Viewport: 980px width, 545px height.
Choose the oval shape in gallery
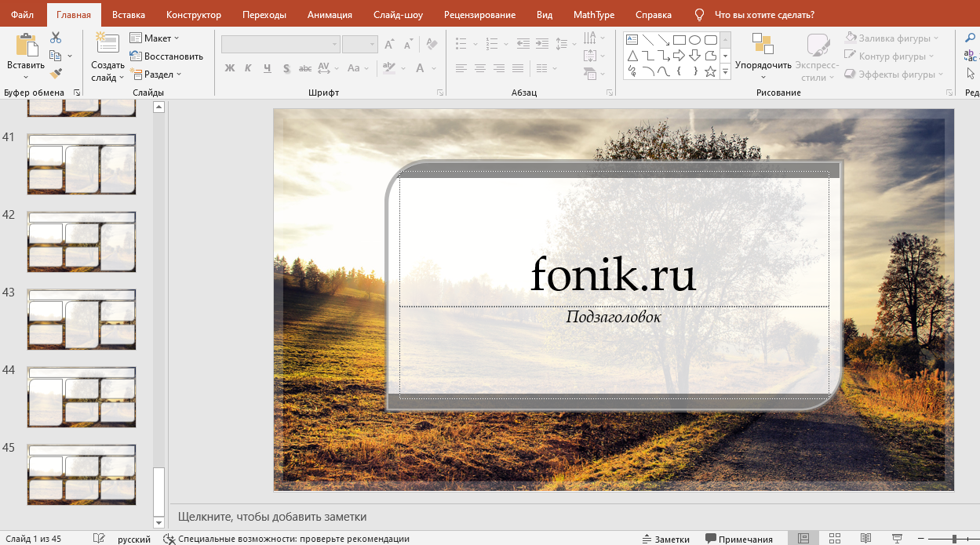tap(695, 40)
